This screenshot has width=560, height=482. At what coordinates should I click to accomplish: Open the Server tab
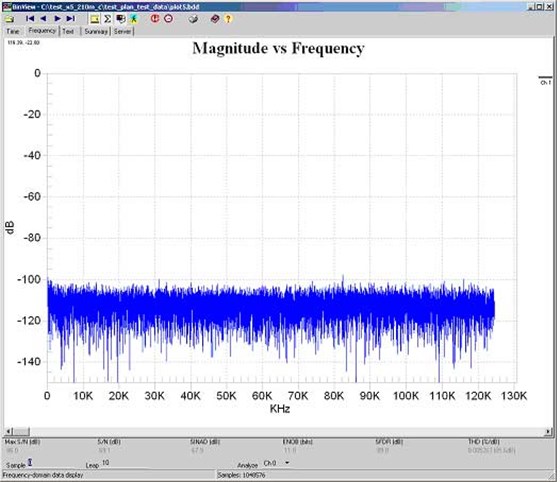tap(122, 31)
